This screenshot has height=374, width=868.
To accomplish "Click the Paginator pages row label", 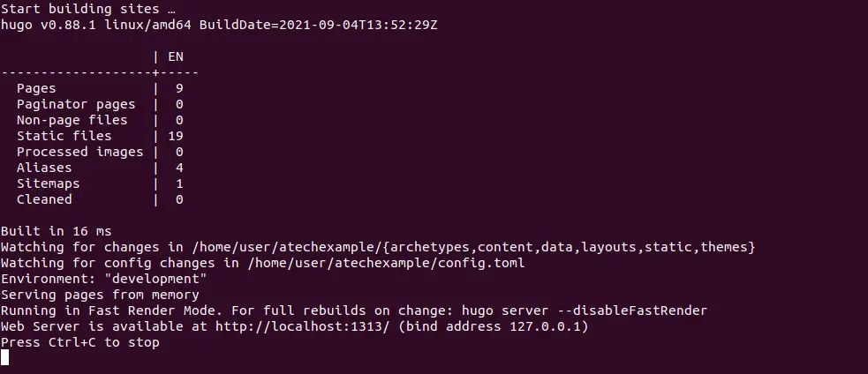I will tap(76, 105).
